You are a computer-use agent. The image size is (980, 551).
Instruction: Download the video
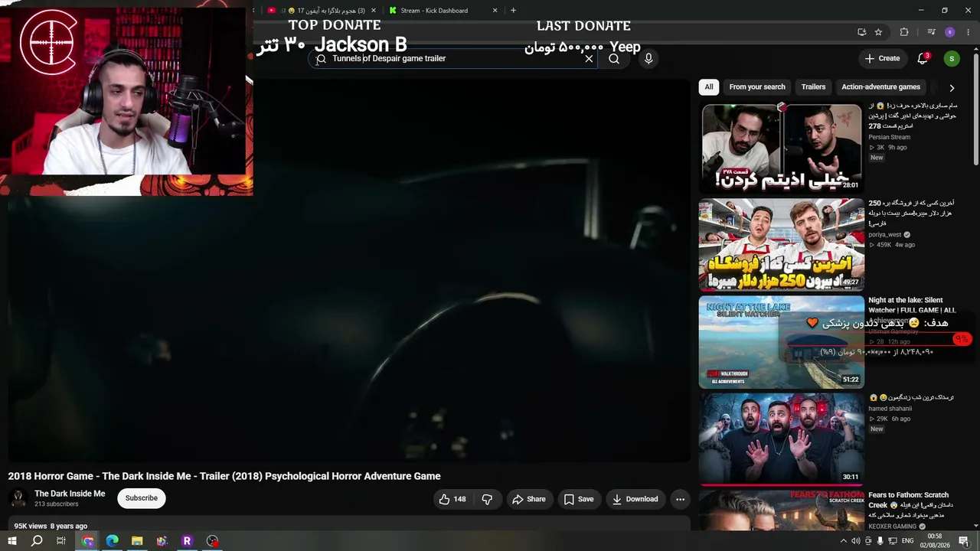point(635,499)
